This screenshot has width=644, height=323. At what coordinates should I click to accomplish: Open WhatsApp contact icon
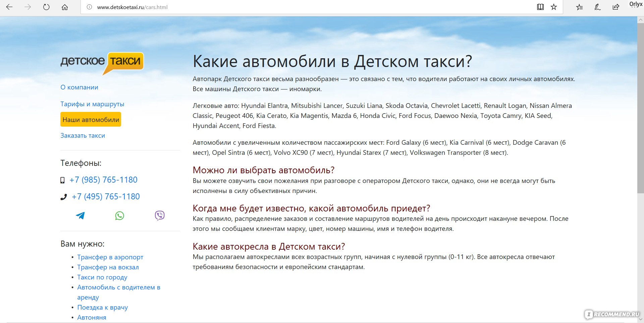coord(120,215)
